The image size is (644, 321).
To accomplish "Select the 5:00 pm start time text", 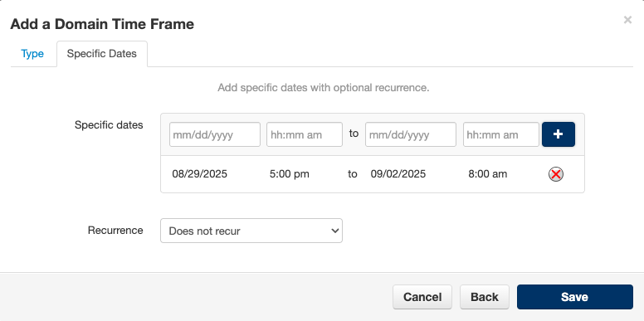I will tap(289, 174).
